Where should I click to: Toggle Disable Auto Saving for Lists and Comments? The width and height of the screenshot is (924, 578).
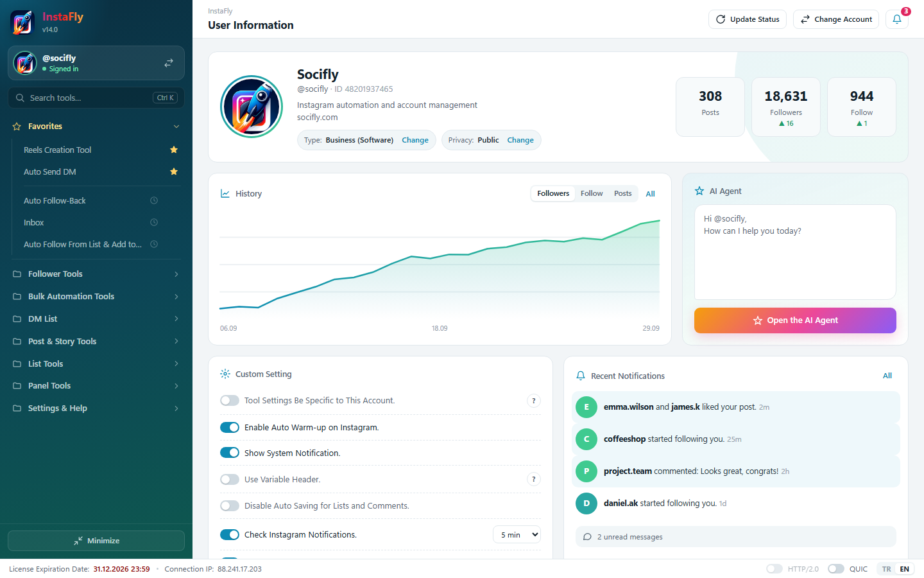[x=230, y=506]
